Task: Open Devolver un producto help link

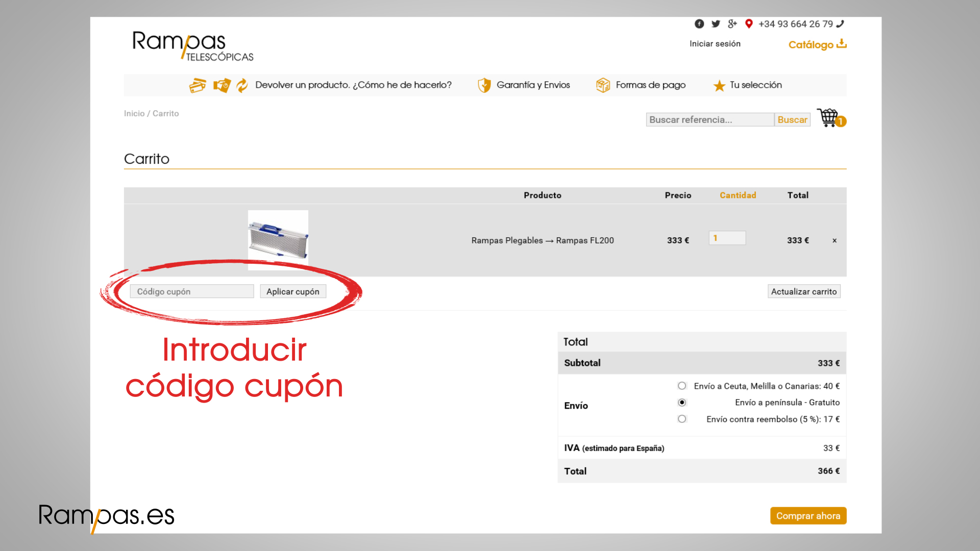Action: click(x=353, y=85)
